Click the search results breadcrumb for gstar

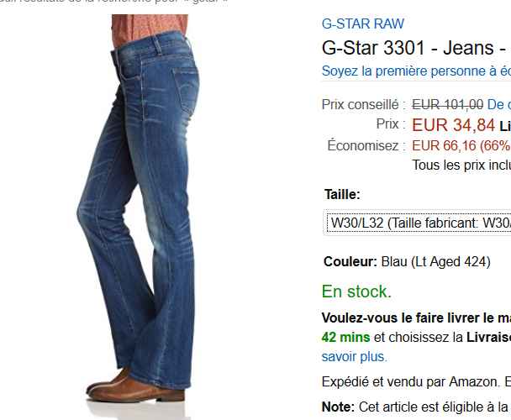(114, 2)
